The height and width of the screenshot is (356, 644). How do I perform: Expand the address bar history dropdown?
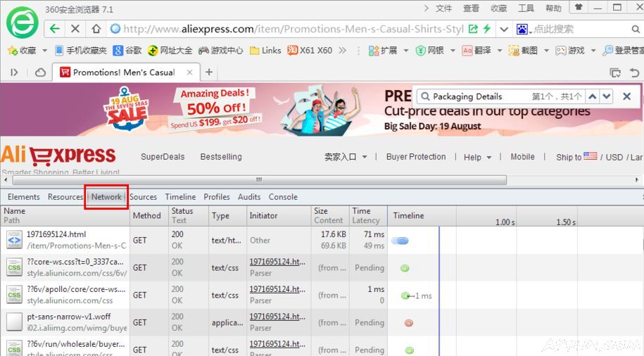504,29
